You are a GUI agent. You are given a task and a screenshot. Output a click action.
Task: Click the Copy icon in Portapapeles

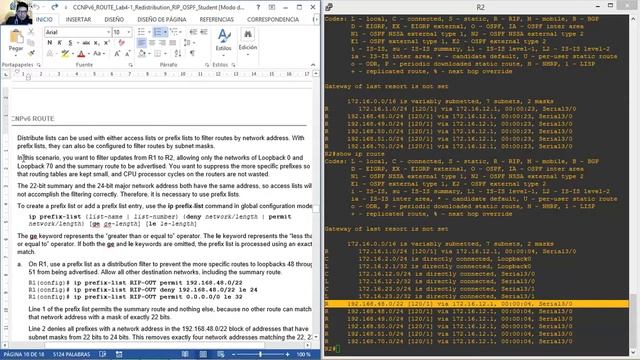coord(31,42)
